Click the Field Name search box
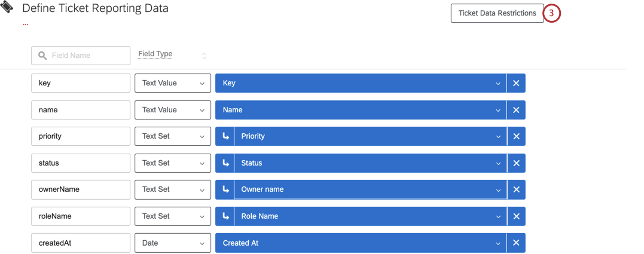The height and width of the screenshot is (254, 644). coord(81,56)
